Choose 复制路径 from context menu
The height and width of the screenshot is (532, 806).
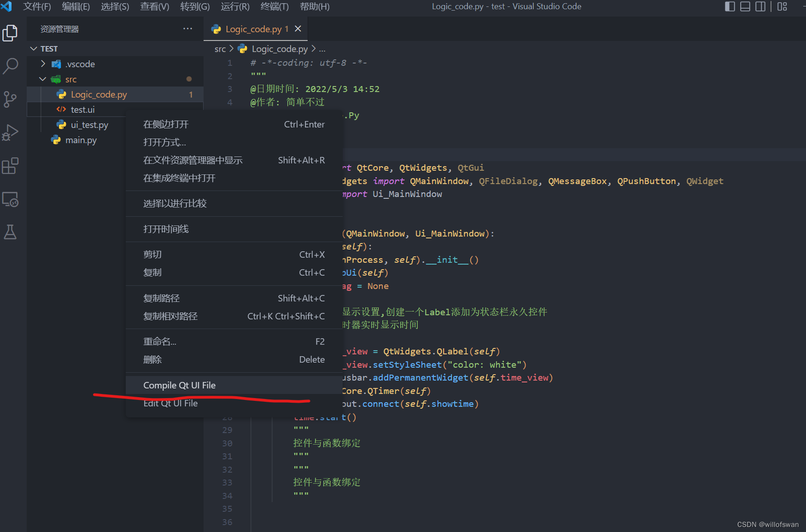pos(234,298)
